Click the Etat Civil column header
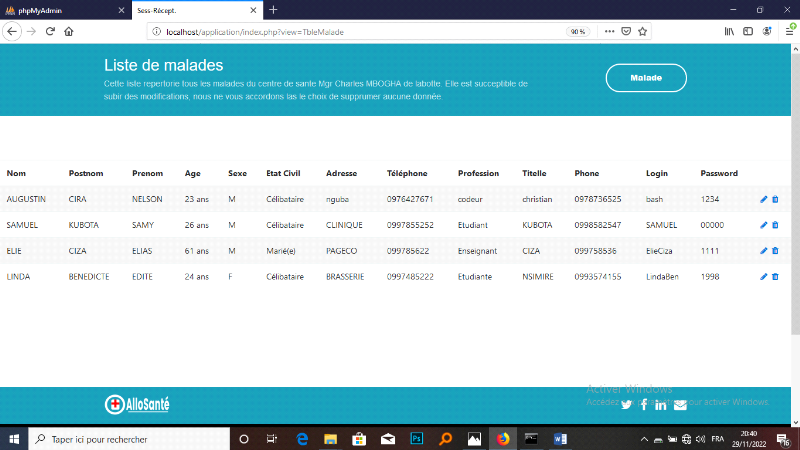The height and width of the screenshot is (450, 800). [x=283, y=173]
